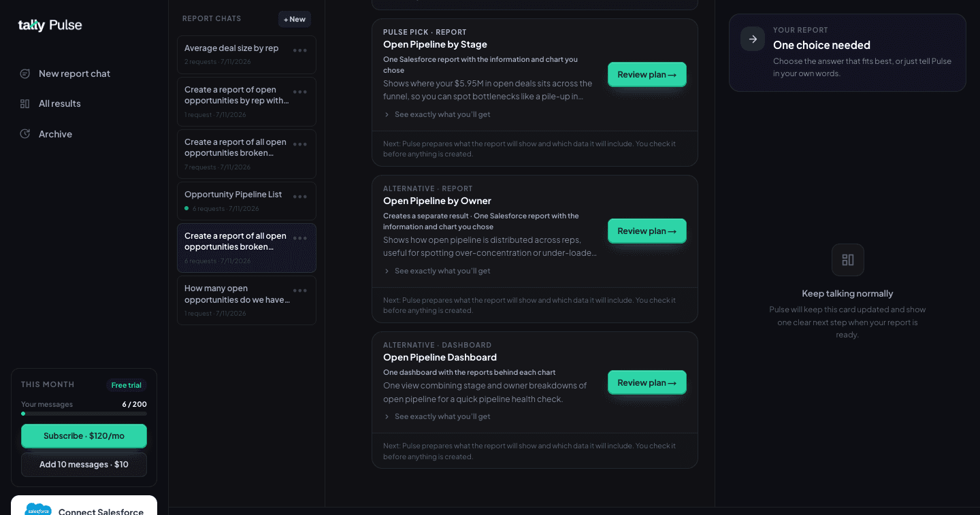Go to All results

(51, 103)
